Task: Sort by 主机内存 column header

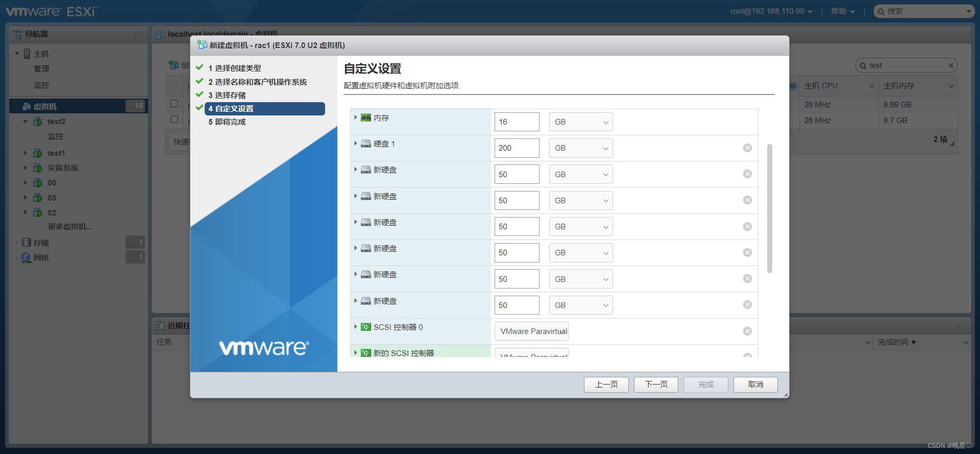Action: (918, 86)
